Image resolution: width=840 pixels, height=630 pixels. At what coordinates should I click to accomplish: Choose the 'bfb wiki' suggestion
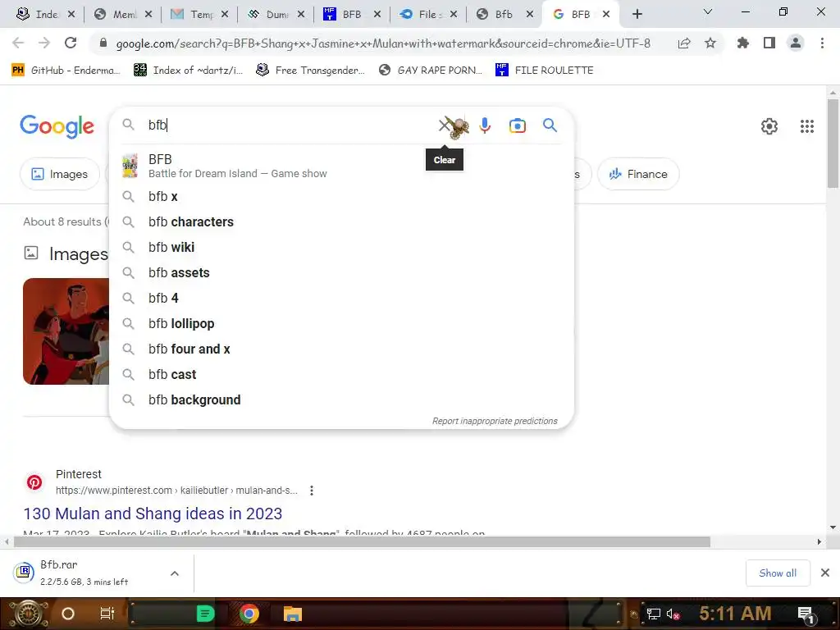(341, 248)
